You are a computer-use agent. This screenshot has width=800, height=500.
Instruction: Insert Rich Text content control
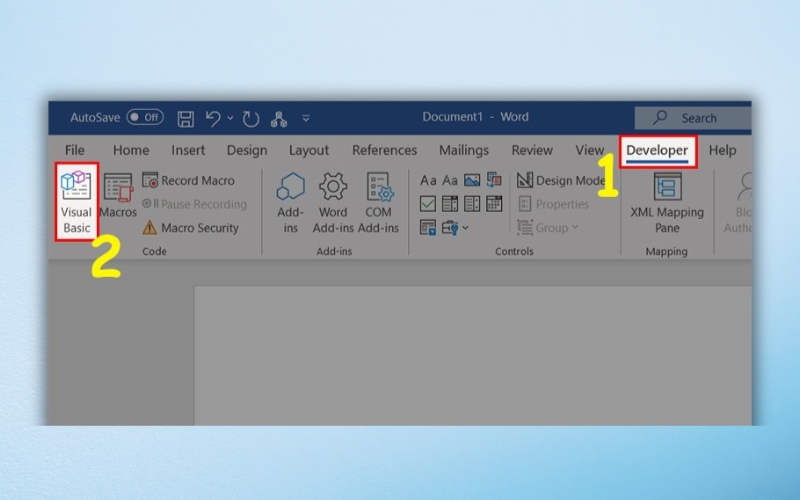[428, 181]
